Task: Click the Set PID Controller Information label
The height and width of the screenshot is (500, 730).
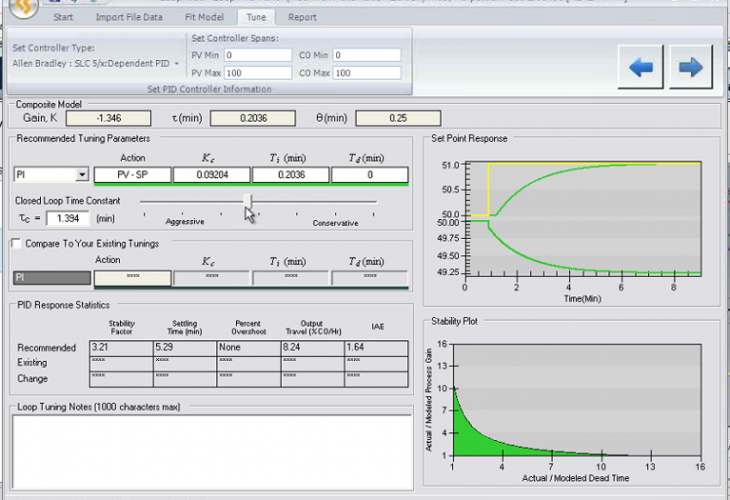Action: coord(210,89)
